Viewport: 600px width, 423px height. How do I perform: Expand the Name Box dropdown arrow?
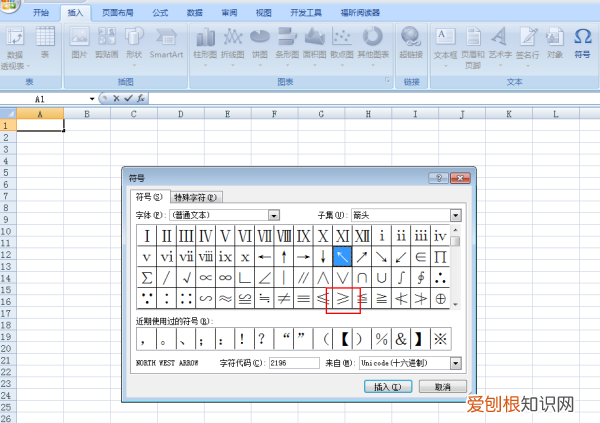pos(92,99)
